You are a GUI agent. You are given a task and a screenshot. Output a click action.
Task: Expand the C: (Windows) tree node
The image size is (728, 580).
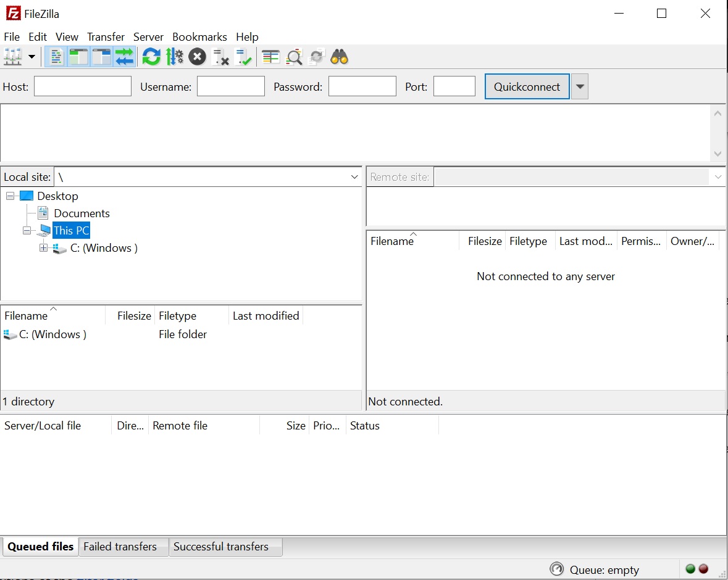pyautogui.click(x=43, y=248)
